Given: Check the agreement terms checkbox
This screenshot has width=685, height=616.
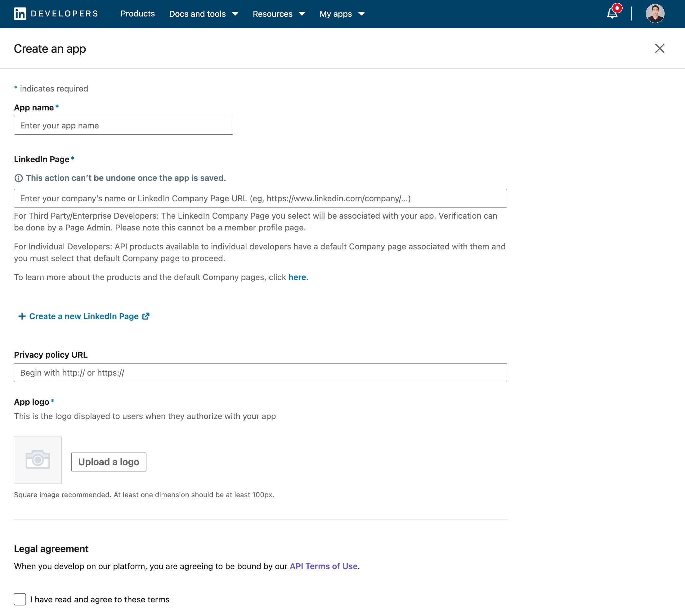Looking at the screenshot, I should point(20,599).
